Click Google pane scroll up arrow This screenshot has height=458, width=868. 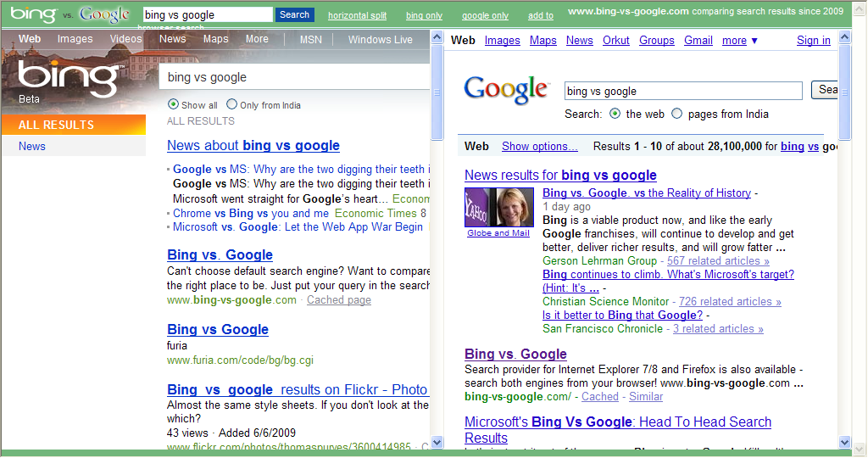click(845, 37)
